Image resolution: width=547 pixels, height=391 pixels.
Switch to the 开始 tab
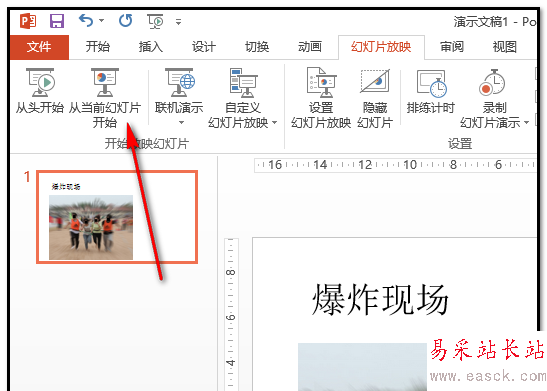point(98,47)
